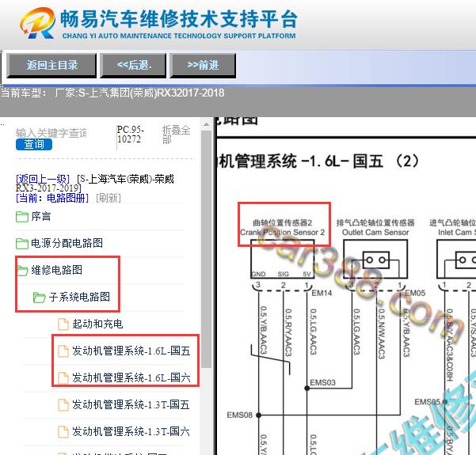The height and width of the screenshot is (455, 476).
Task: Select the 维修电路图 tree entry
Action: pyautogui.click(x=57, y=270)
